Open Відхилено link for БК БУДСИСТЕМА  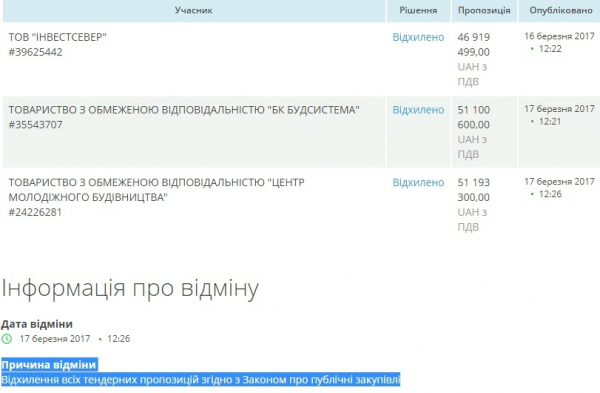click(x=418, y=110)
